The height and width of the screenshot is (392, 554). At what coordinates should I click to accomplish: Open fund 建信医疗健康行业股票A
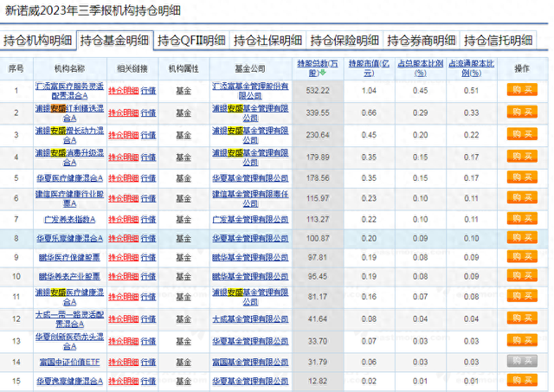tap(69, 198)
